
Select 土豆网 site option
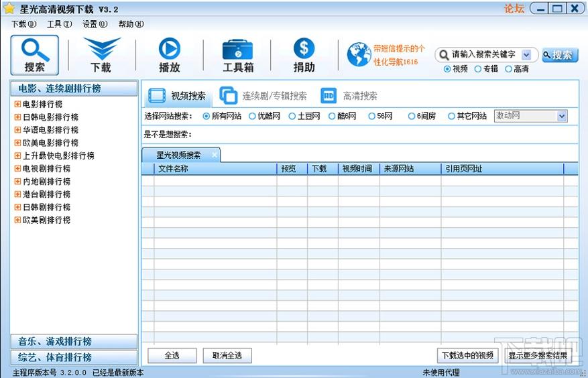click(292, 116)
